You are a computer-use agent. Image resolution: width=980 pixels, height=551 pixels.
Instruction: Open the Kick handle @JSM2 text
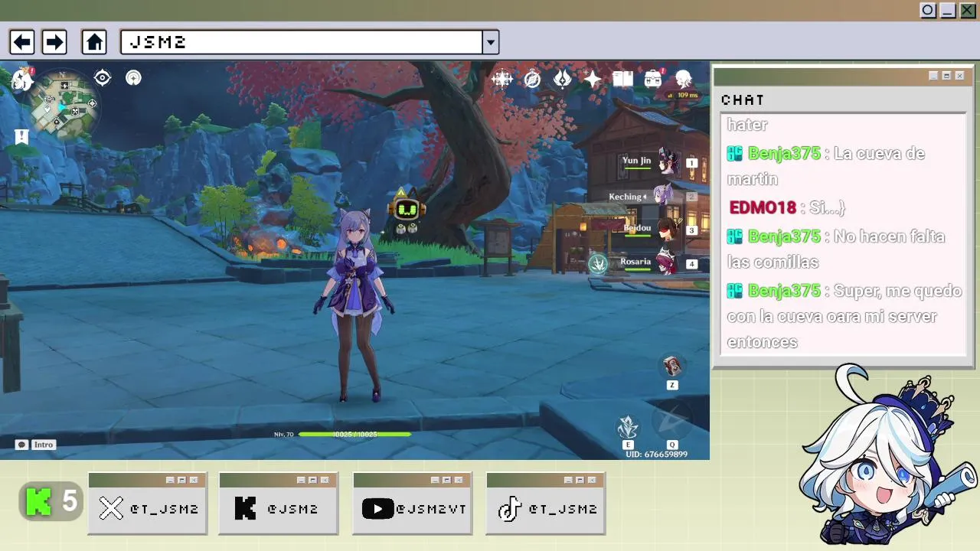pos(292,509)
